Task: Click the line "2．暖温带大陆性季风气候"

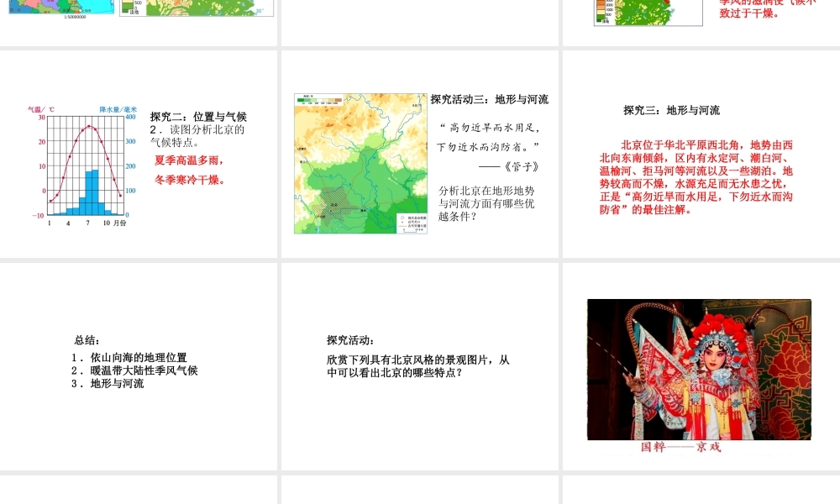Action: (x=134, y=370)
